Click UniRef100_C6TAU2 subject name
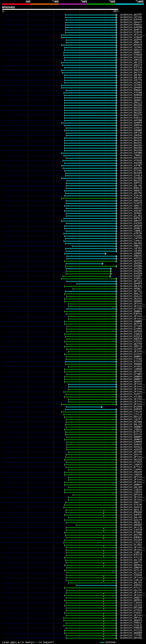 point(131,48)
